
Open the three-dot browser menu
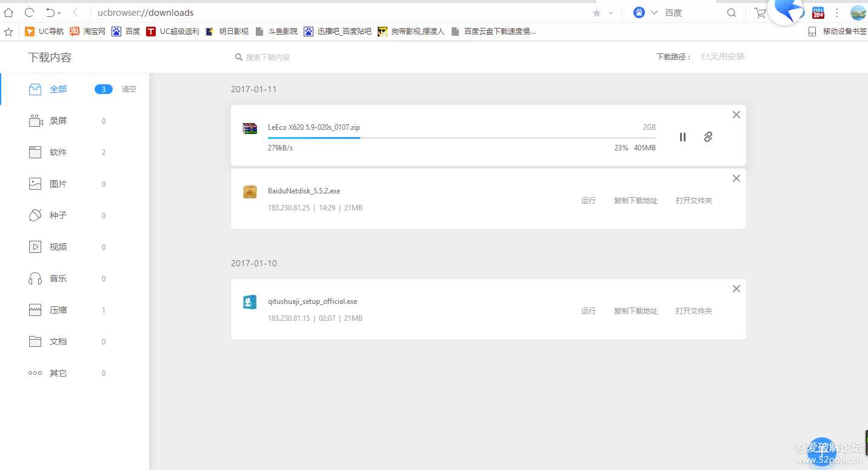tap(838, 12)
